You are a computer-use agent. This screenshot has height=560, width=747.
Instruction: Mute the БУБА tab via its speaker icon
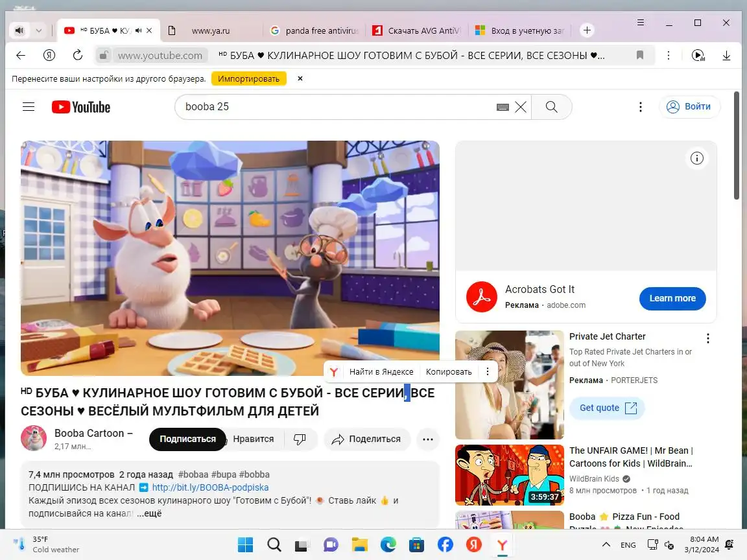pyautogui.click(x=139, y=30)
